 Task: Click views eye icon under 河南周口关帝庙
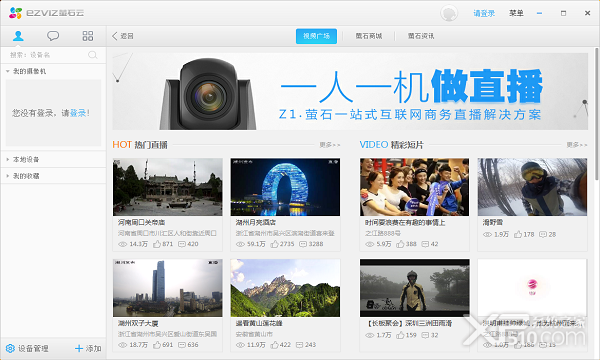coord(122,244)
